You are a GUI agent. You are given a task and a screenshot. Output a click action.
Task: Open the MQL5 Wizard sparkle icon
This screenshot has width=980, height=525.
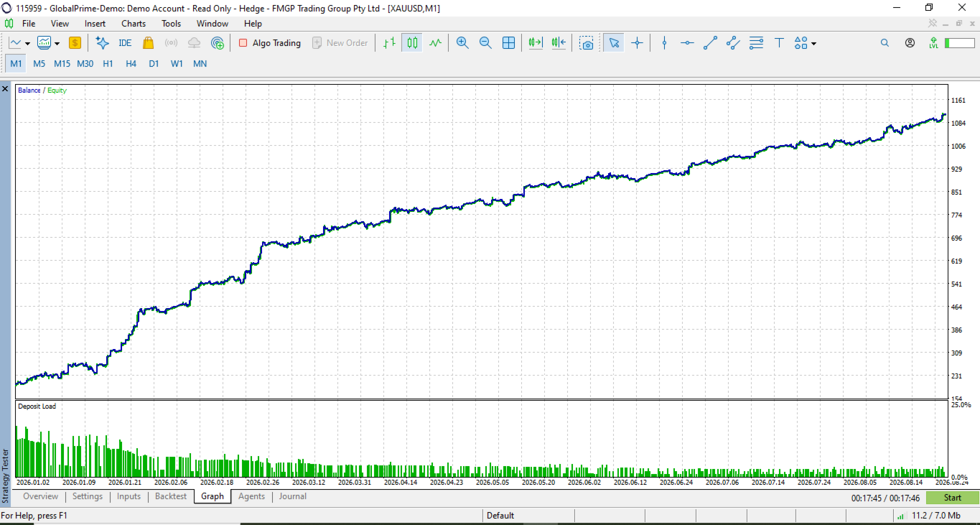pyautogui.click(x=102, y=43)
